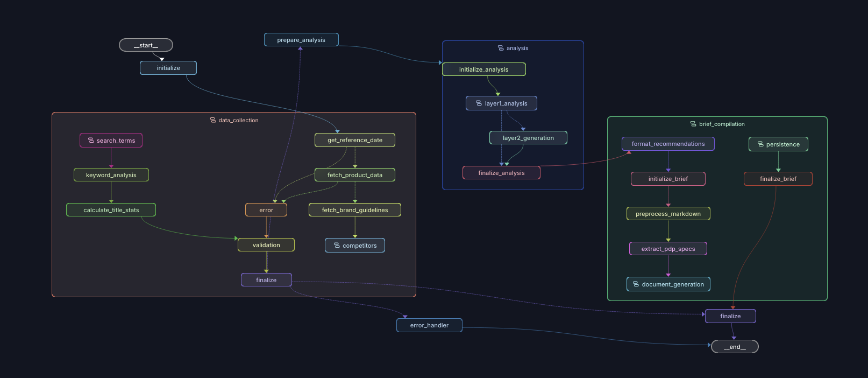Select the initialize_analysis node

point(484,69)
